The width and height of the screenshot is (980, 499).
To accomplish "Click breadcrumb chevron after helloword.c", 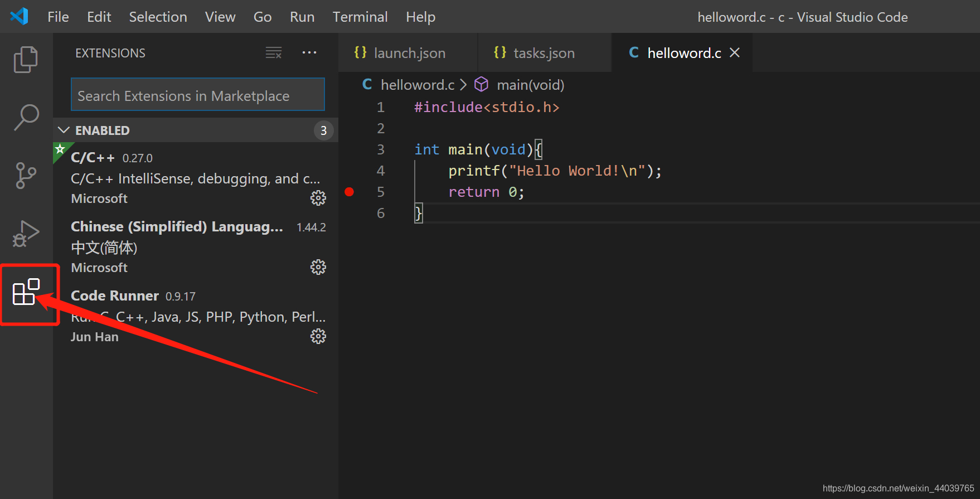I will point(464,85).
